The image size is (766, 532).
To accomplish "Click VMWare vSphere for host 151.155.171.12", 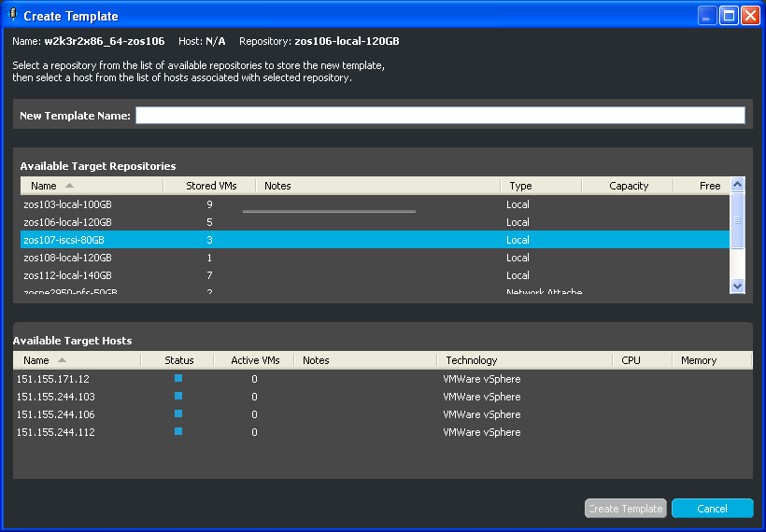I will coord(482,379).
